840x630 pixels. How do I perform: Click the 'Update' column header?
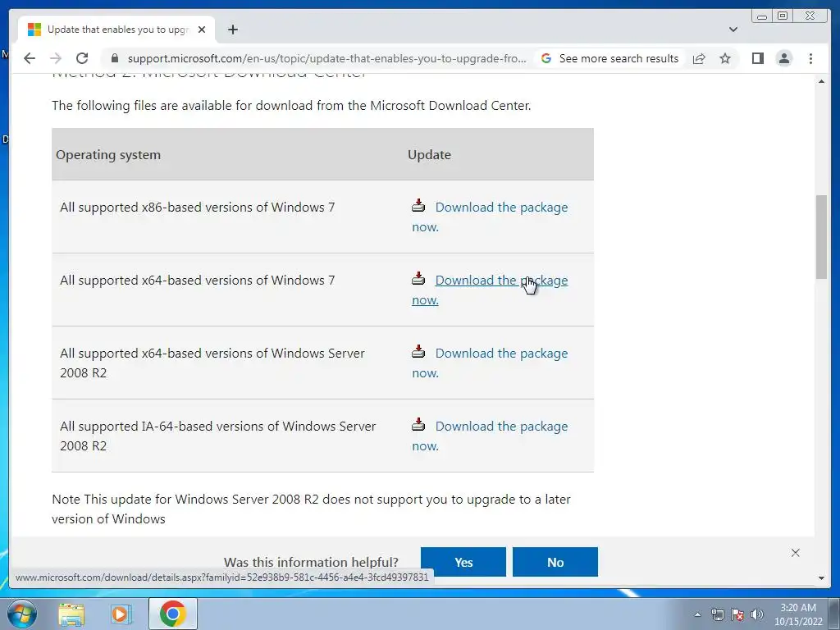tap(429, 154)
